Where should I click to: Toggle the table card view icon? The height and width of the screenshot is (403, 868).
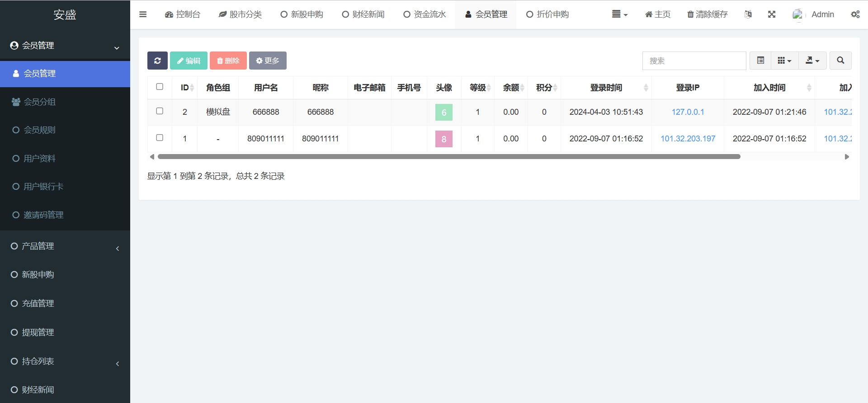coord(760,61)
